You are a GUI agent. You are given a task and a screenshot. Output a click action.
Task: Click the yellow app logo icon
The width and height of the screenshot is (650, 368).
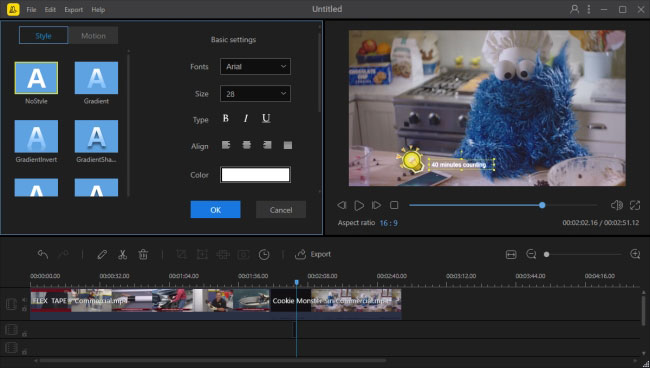click(x=13, y=9)
